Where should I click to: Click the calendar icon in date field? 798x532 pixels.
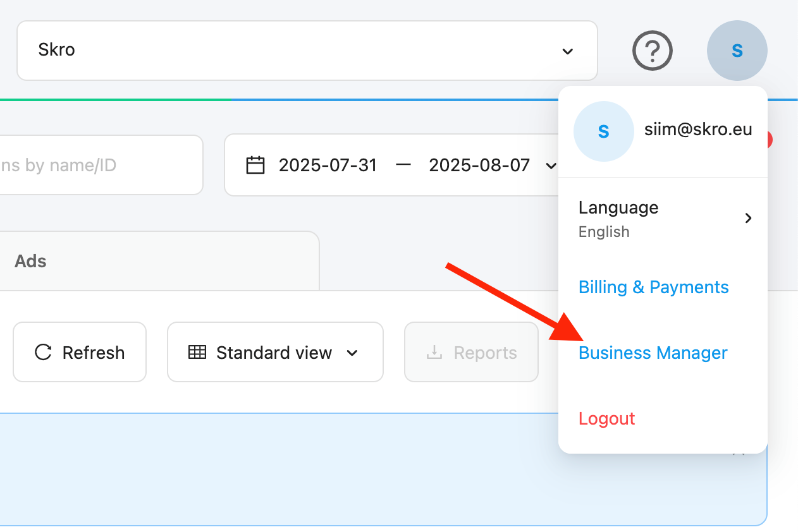click(255, 166)
